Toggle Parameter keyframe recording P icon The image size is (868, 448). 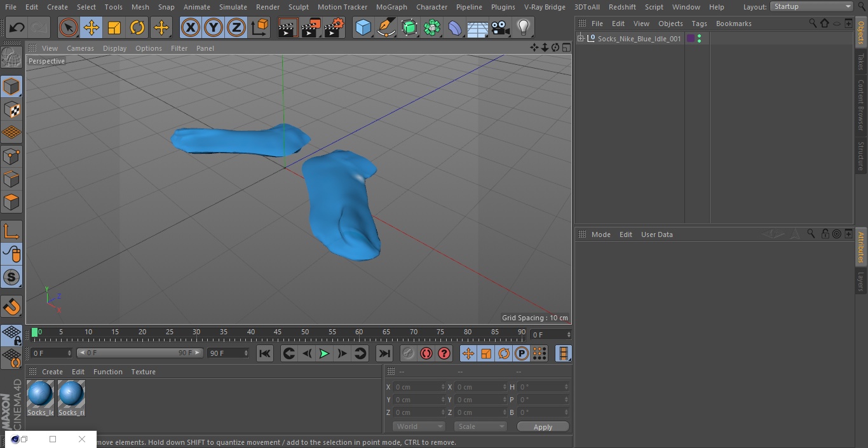(522, 353)
